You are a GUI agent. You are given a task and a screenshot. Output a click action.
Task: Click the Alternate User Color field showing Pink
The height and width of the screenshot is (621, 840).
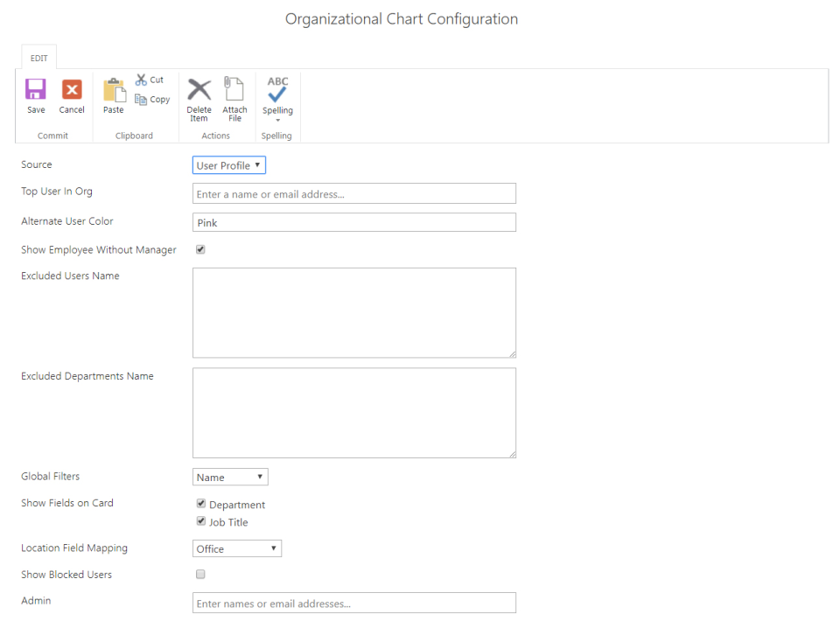pos(353,222)
